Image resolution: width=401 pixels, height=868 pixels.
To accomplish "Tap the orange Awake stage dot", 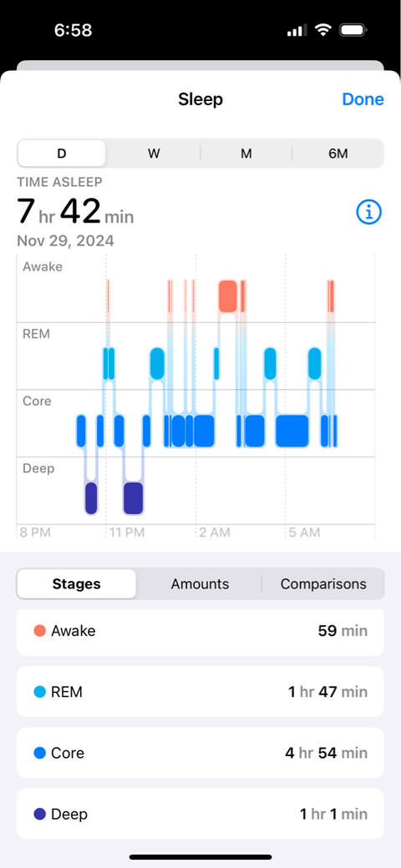I will (39, 630).
